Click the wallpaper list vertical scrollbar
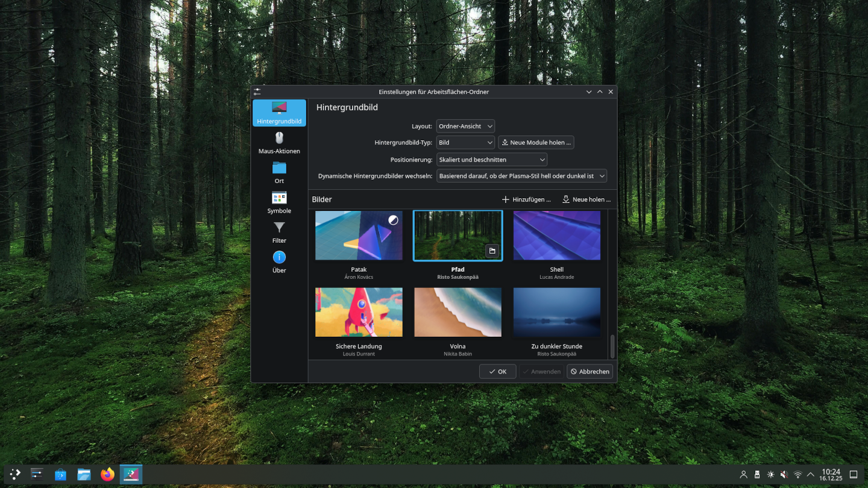Image resolution: width=868 pixels, height=488 pixels. tap(612, 346)
